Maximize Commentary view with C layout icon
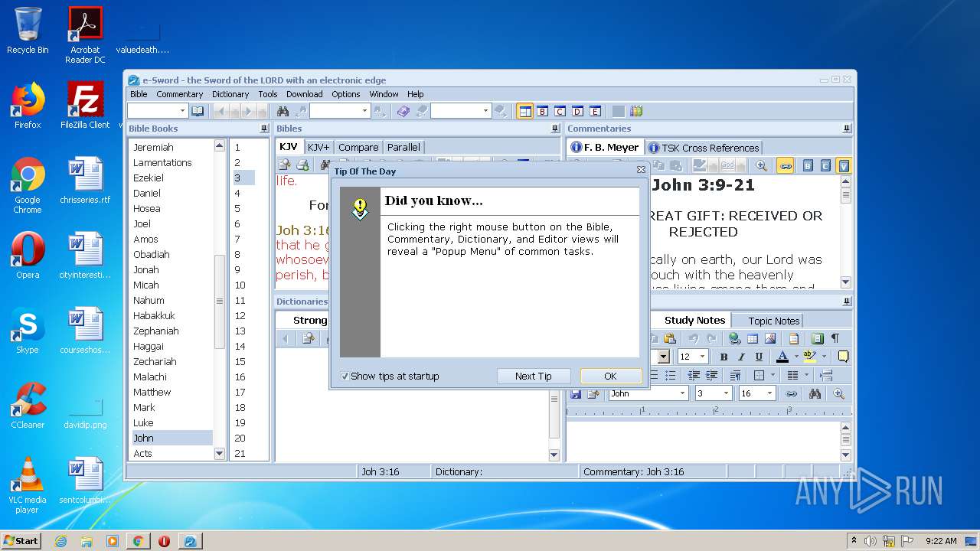Viewport: 980px width, 551px height. point(560,111)
